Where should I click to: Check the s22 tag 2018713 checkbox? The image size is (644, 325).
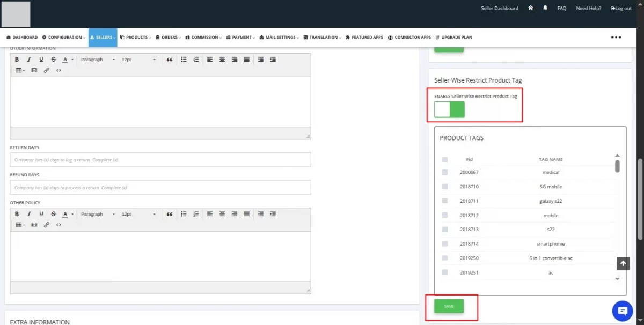(445, 230)
